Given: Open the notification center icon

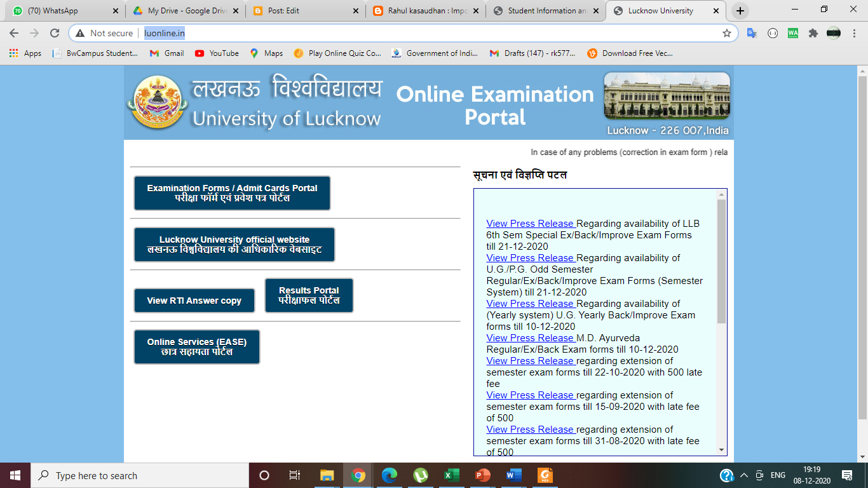Looking at the screenshot, I should [x=847, y=475].
